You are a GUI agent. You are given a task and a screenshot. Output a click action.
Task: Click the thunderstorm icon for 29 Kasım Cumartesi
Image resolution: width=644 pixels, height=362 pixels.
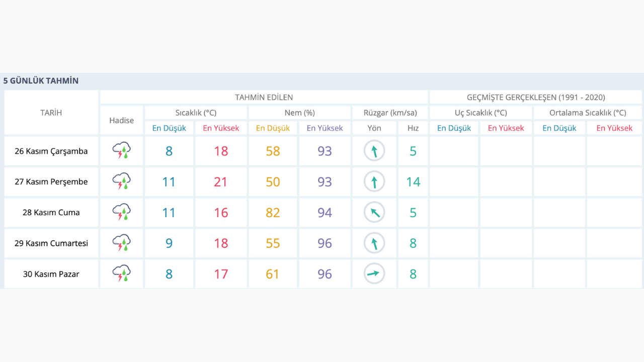[x=122, y=243]
